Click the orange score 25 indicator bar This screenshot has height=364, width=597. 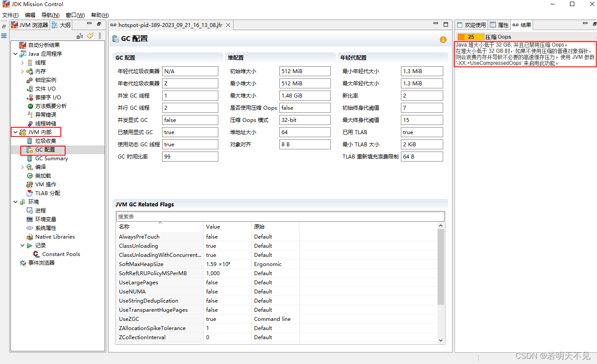pos(470,37)
